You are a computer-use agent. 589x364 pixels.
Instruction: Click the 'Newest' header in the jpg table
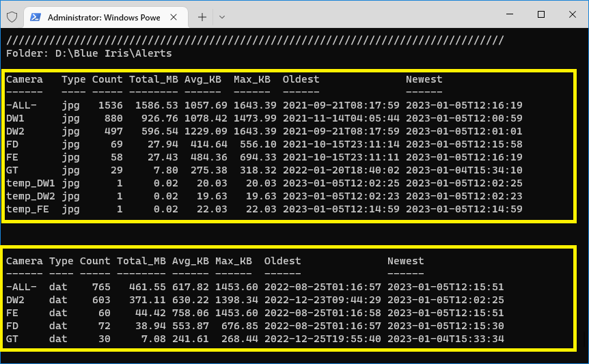coord(424,79)
